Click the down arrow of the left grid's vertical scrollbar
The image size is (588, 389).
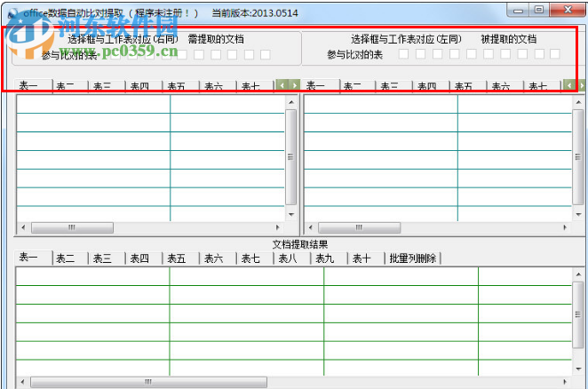[x=291, y=214]
